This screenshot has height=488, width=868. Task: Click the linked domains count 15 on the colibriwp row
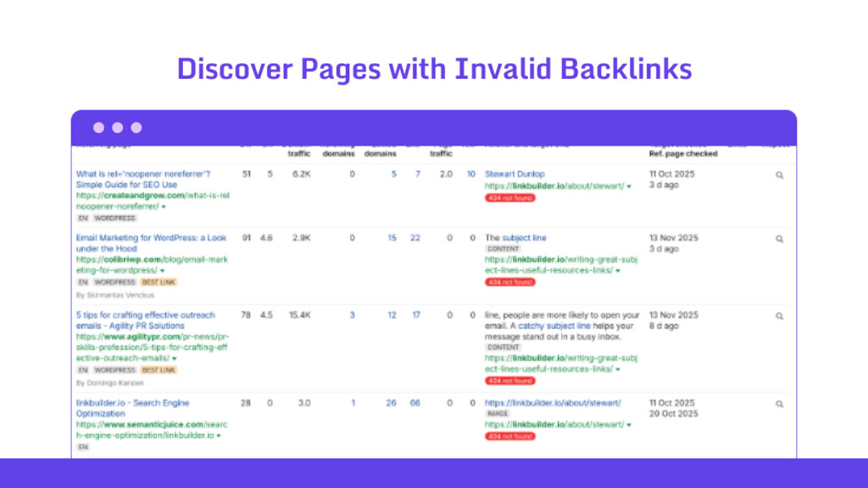[392, 238]
